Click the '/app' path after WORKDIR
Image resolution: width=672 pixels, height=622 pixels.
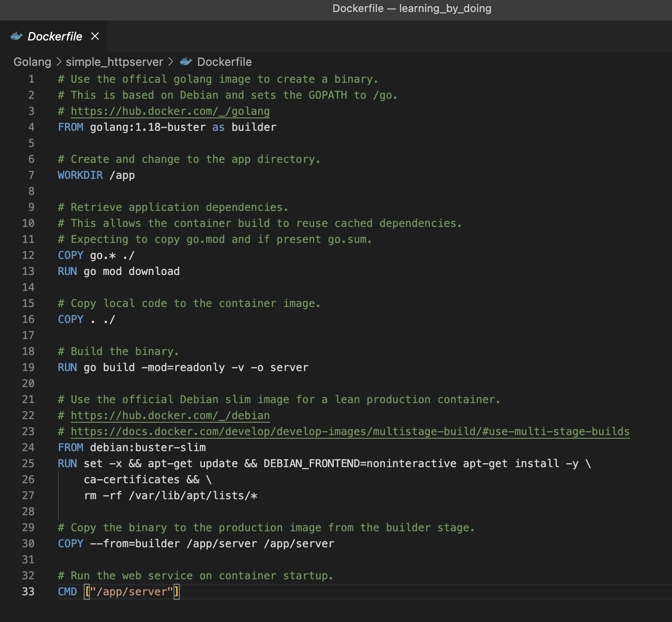click(x=122, y=175)
